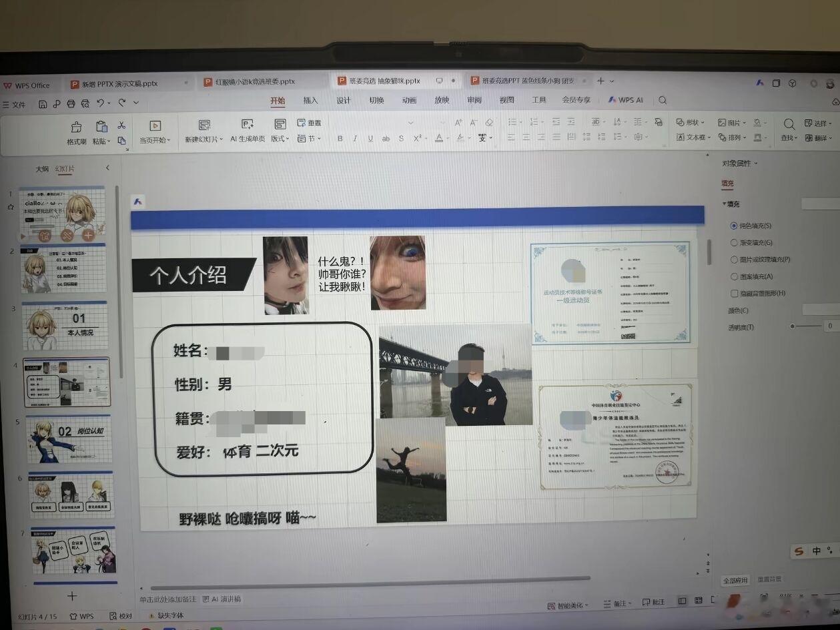Click the 智能美化 button in status bar
840x630 pixels.
tap(569, 605)
